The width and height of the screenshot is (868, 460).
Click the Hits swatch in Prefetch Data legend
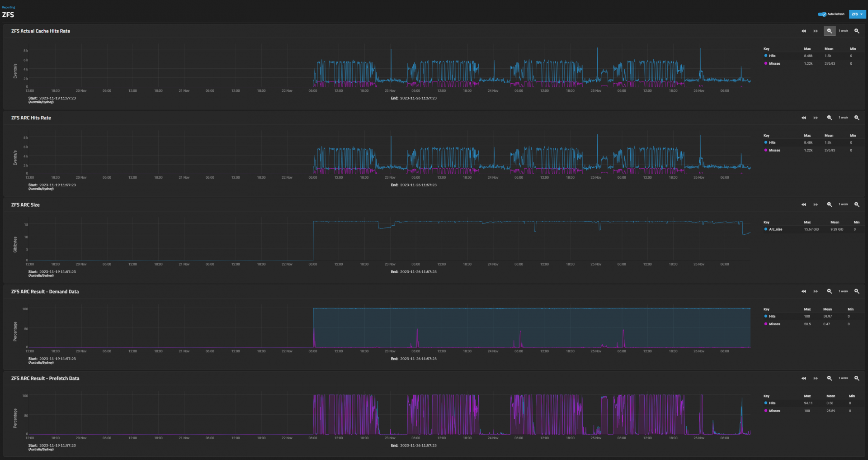766,403
